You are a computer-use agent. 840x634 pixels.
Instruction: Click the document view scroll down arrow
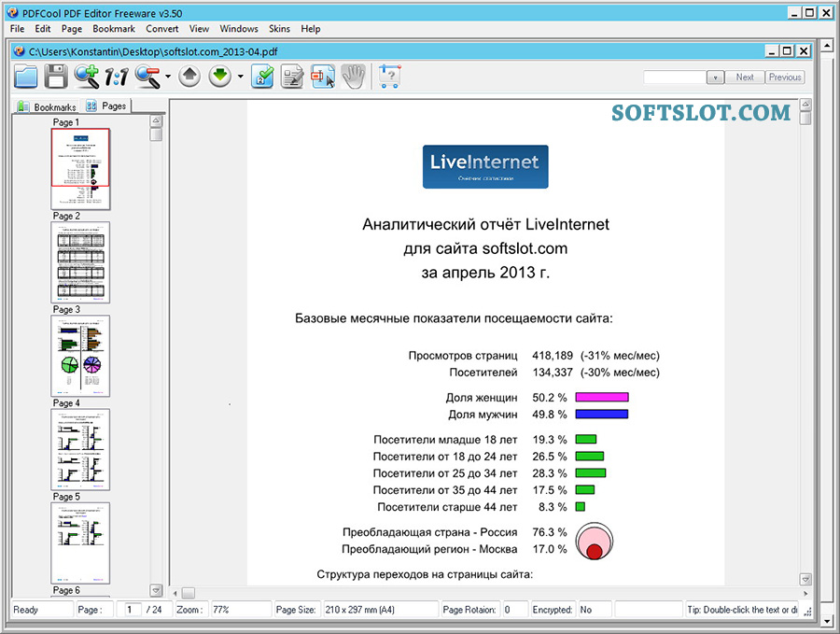tap(805, 579)
